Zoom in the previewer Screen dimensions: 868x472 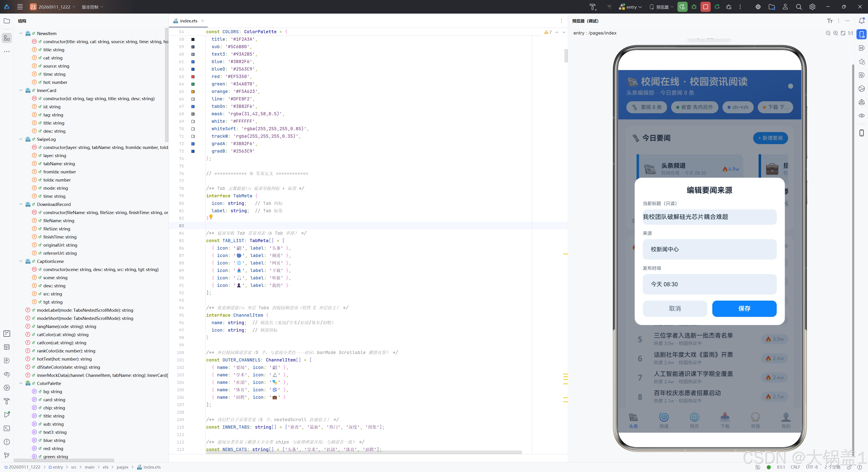click(x=835, y=33)
